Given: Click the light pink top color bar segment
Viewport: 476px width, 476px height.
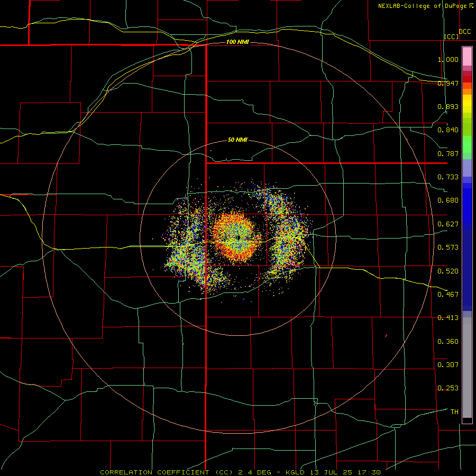Looking at the screenshot, I should point(467,57).
